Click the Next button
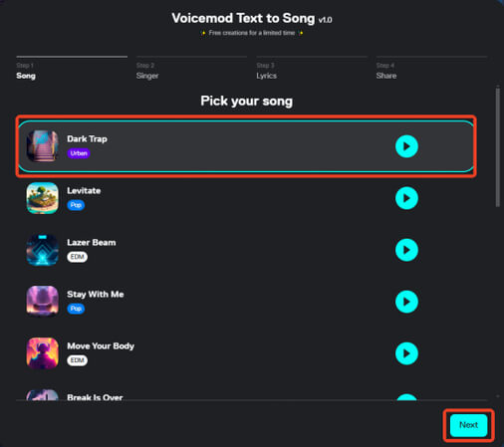Image resolution: width=504 pixels, height=447 pixels. click(468, 425)
